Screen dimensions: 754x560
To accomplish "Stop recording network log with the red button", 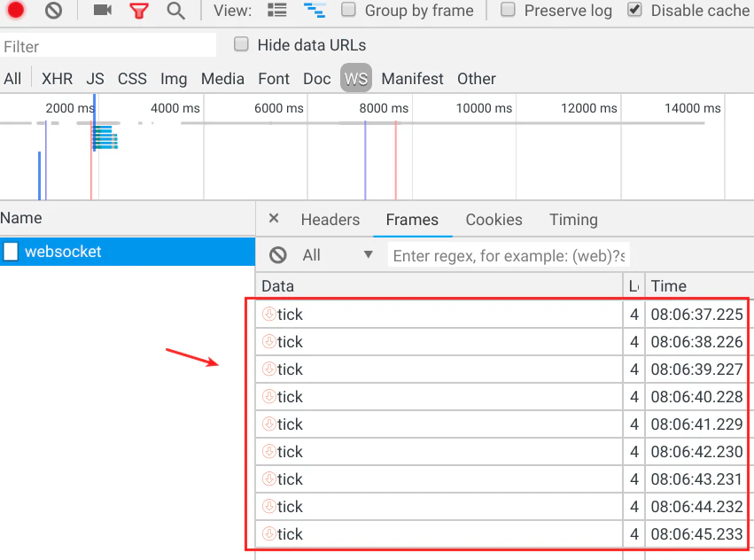I will point(16,10).
